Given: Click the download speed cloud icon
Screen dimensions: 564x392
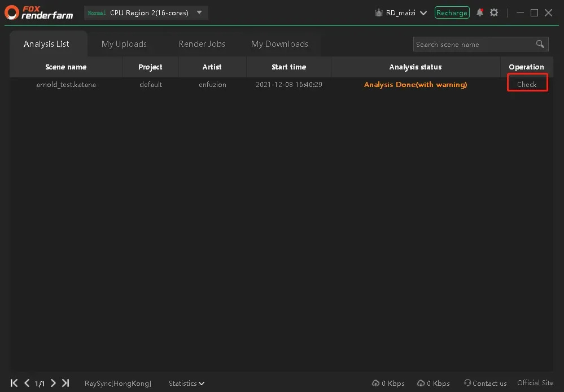Looking at the screenshot, I should pos(421,383).
